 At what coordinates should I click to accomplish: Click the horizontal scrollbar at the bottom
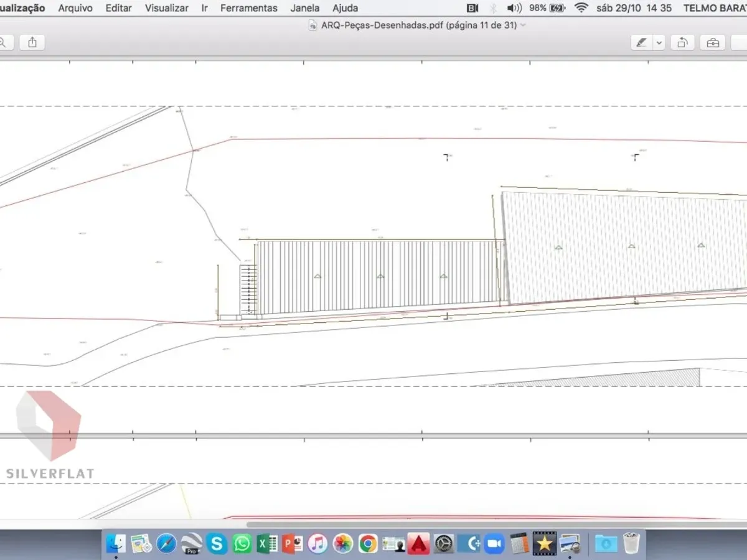(x=486, y=525)
